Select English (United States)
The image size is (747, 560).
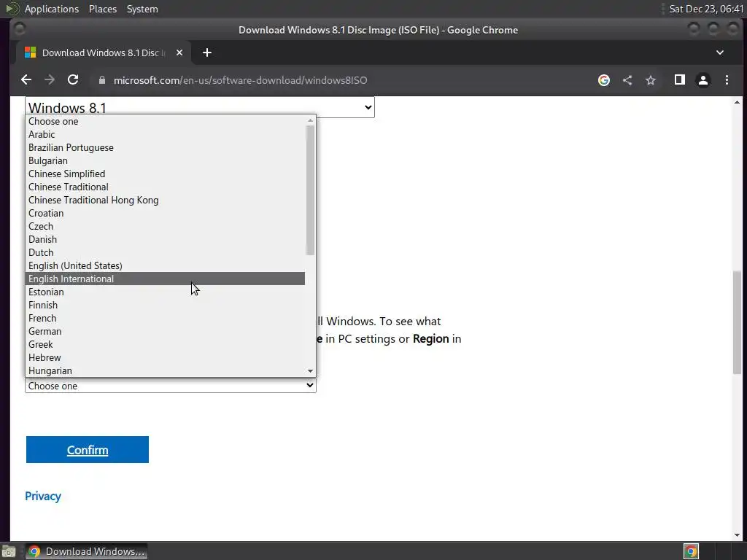click(x=166, y=265)
